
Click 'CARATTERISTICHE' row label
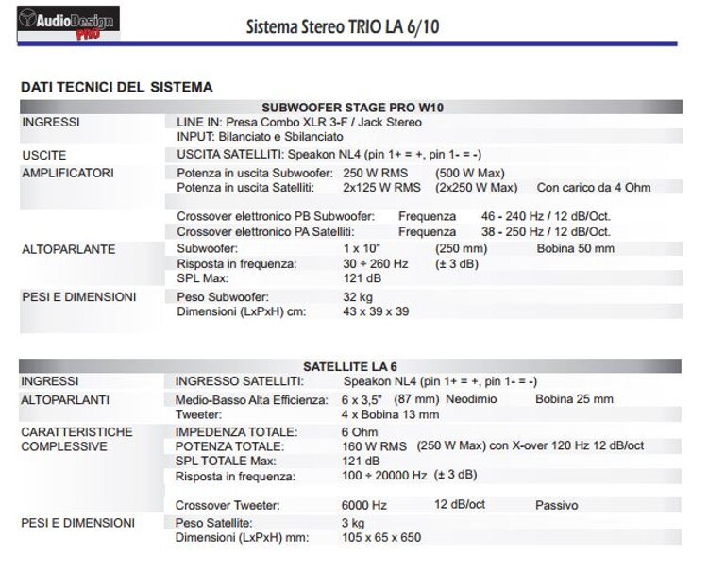click(x=76, y=432)
